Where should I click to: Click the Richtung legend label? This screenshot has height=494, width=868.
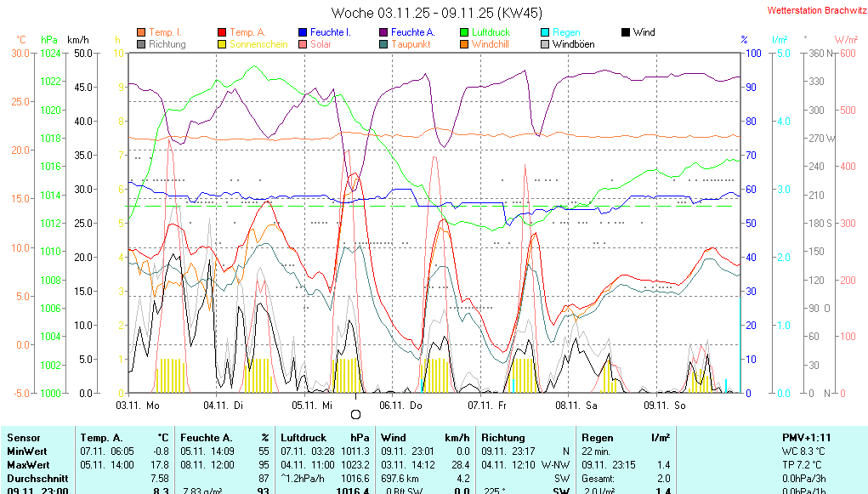(x=167, y=44)
